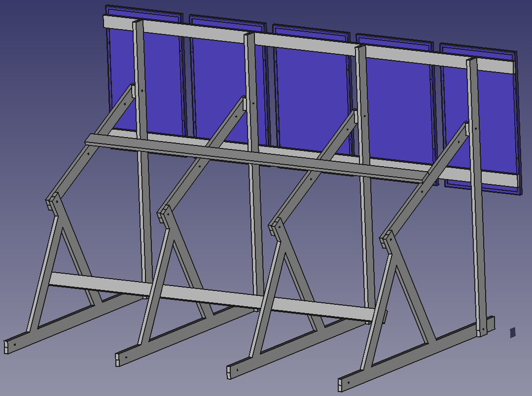Click the small dark object beside the right frame
The height and width of the screenshot is (396, 532).
click(513, 332)
